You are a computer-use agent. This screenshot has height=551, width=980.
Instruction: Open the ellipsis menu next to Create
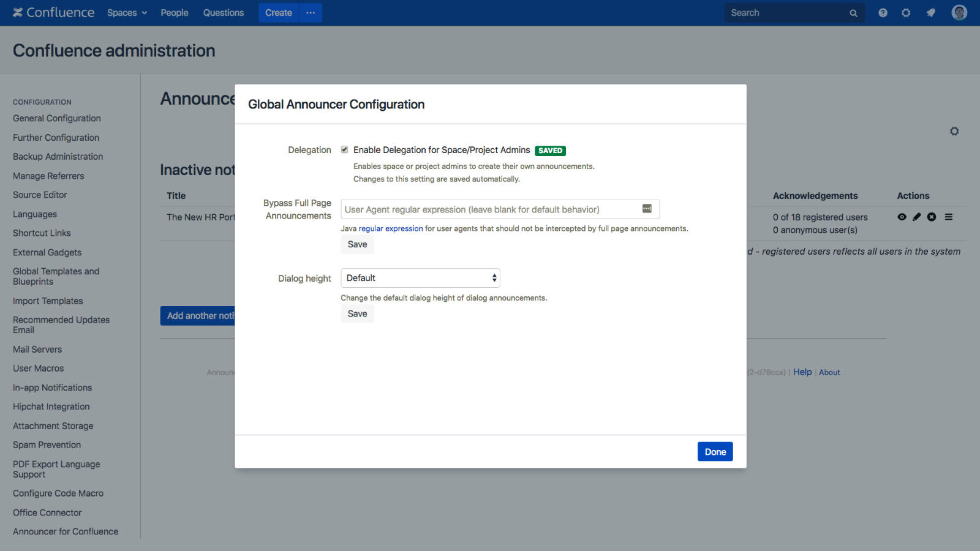(x=311, y=13)
